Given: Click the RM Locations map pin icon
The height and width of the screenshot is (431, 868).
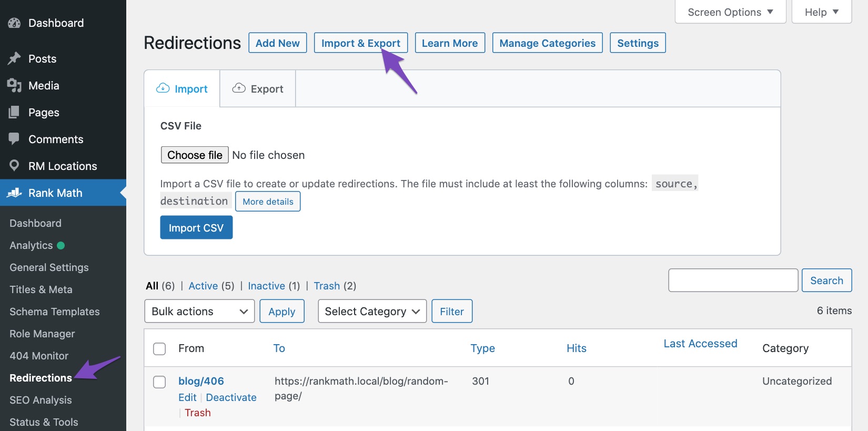Looking at the screenshot, I should coord(14,166).
